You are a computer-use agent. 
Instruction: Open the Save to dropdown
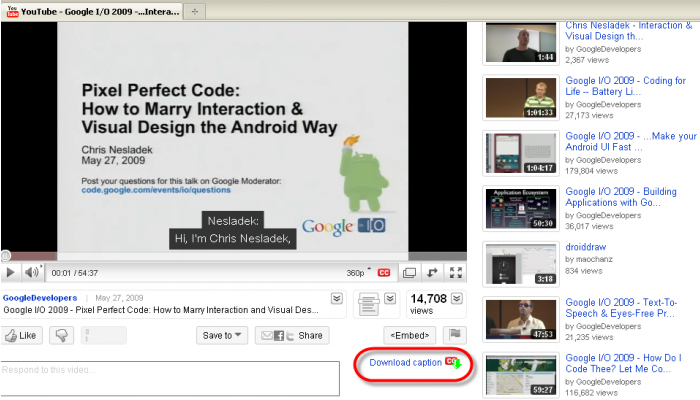pyautogui.click(x=222, y=335)
